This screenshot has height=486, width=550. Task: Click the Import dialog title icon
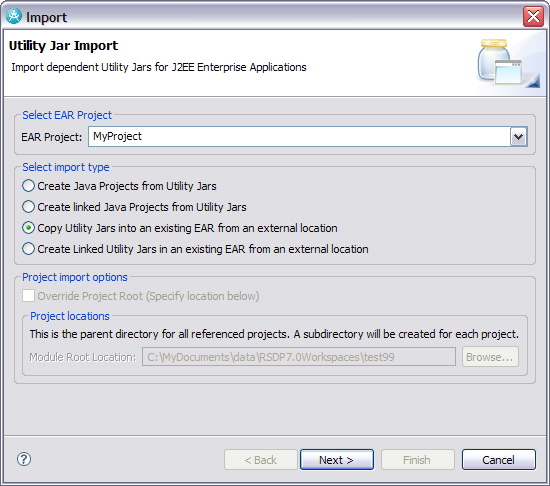(x=14, y=16)
